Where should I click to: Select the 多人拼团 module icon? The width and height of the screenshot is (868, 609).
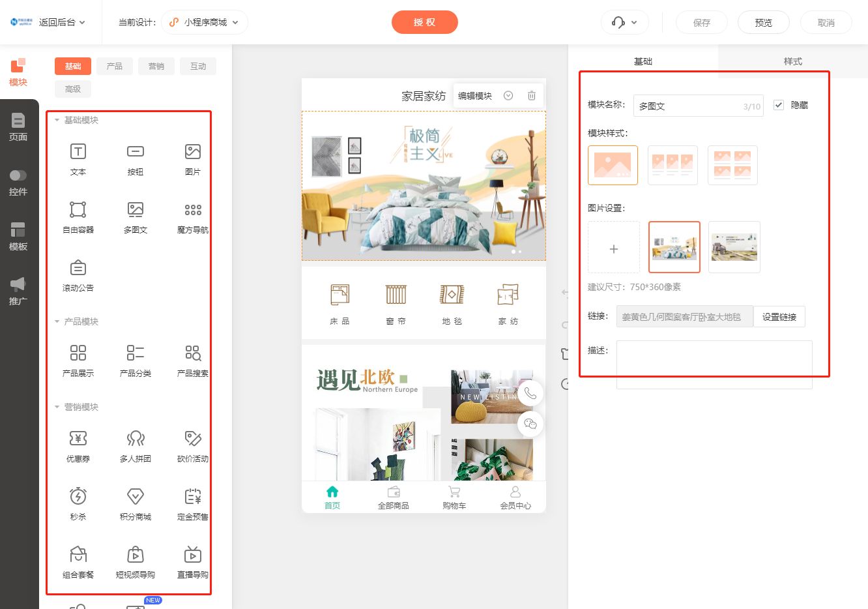135,445
